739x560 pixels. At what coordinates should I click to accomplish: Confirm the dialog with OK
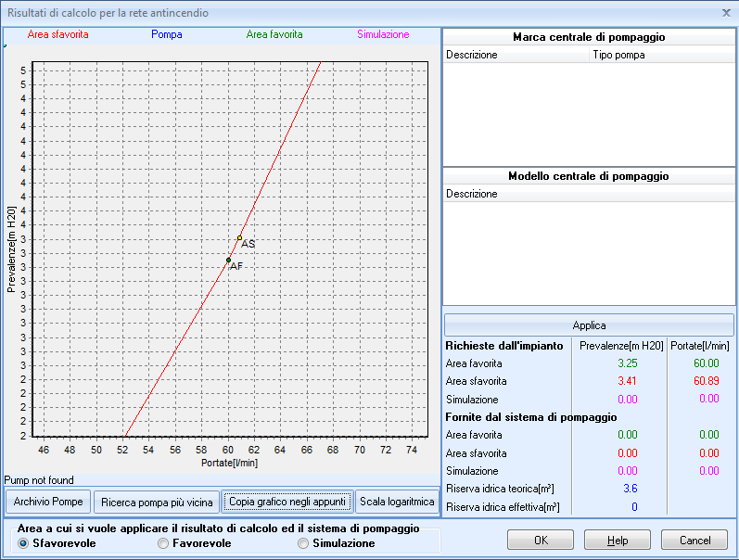pyautogui.click(x=541, y=540)
